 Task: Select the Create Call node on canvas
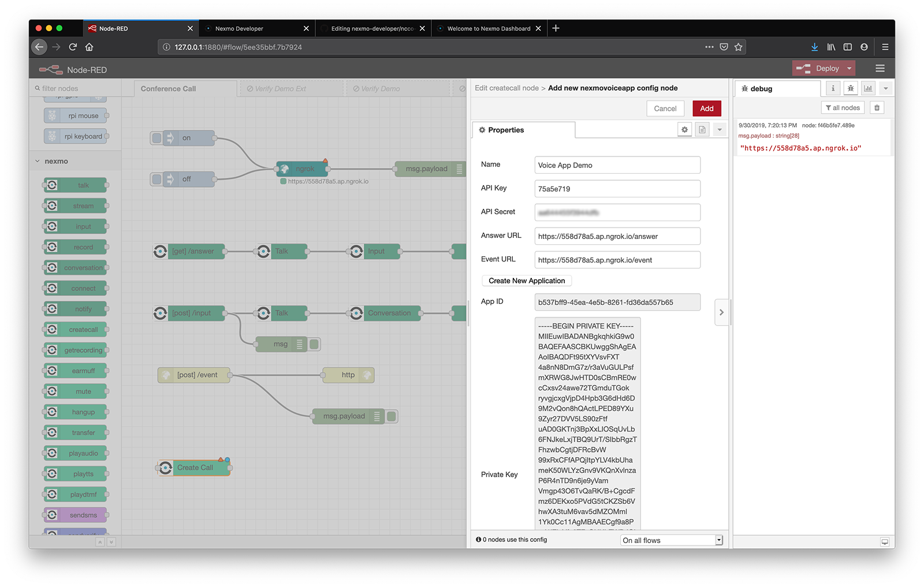click(x=194, y=468)
